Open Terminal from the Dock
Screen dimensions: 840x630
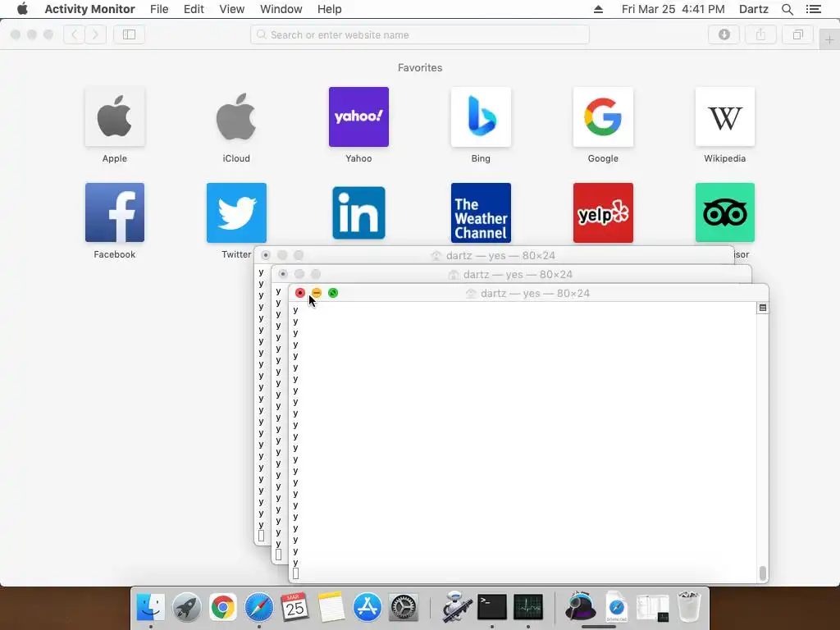(492, 608)
